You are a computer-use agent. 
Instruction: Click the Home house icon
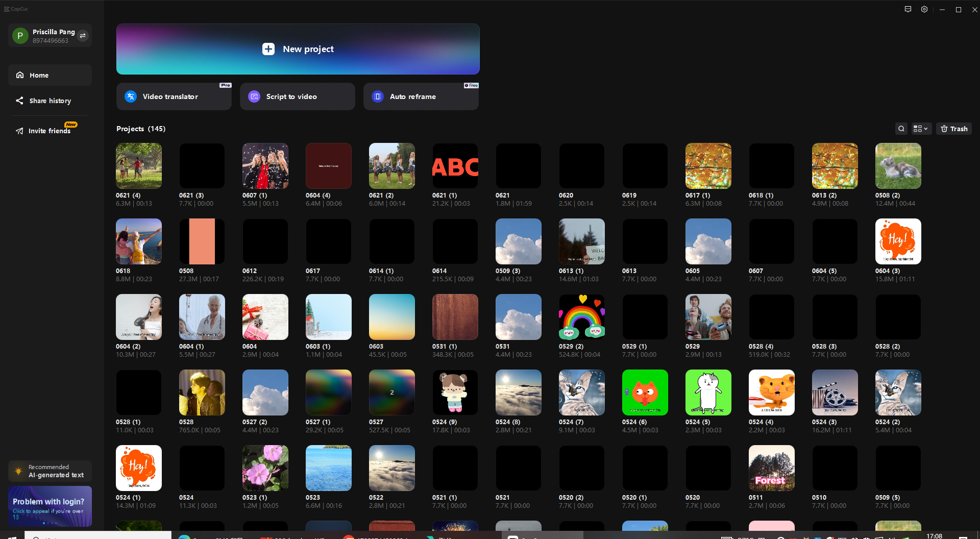20,75
